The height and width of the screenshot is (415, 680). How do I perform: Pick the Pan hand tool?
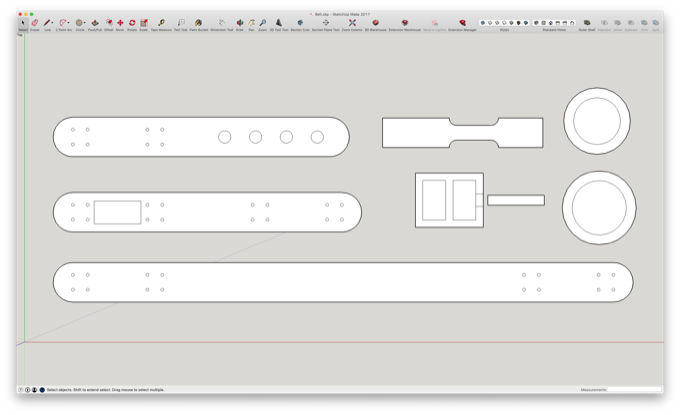click(251, 25)
